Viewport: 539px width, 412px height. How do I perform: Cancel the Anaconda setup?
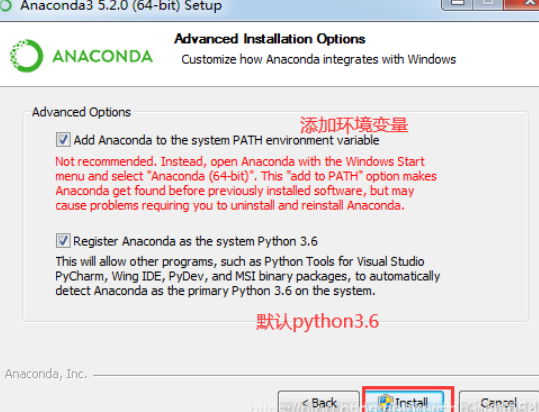499,401
